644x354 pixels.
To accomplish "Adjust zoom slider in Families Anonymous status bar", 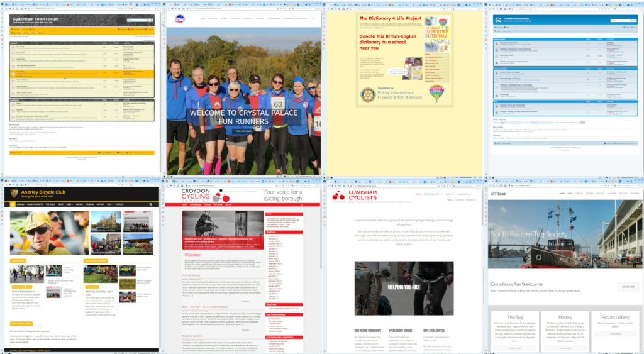I will click(627, 177).
